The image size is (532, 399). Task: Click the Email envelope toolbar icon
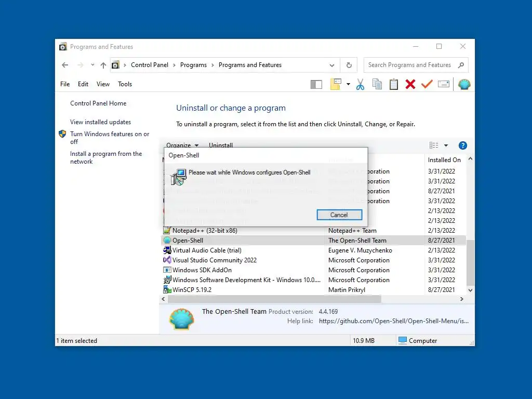pos(444,84)
